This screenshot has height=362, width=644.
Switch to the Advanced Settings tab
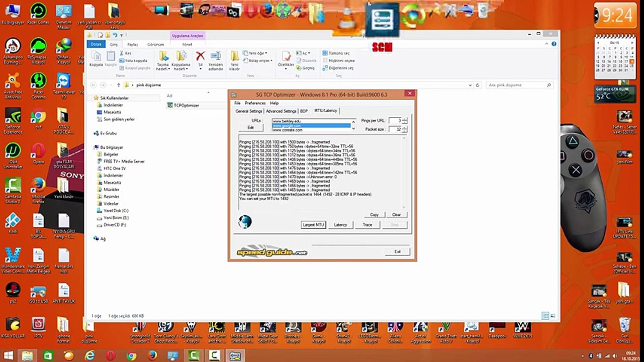(281, 111)
